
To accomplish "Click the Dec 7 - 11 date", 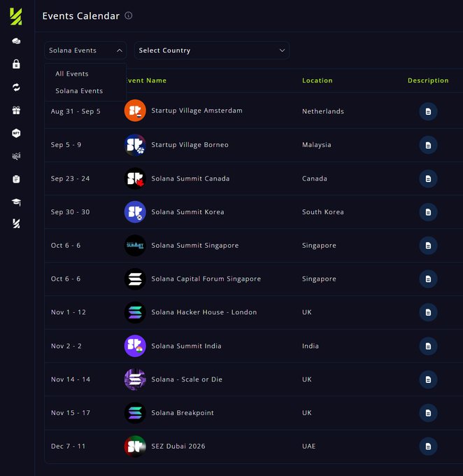I will [x=69, y=447].
